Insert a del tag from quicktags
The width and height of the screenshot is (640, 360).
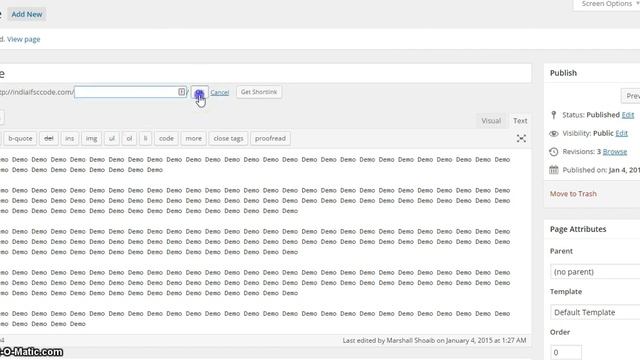click(49, 138)
